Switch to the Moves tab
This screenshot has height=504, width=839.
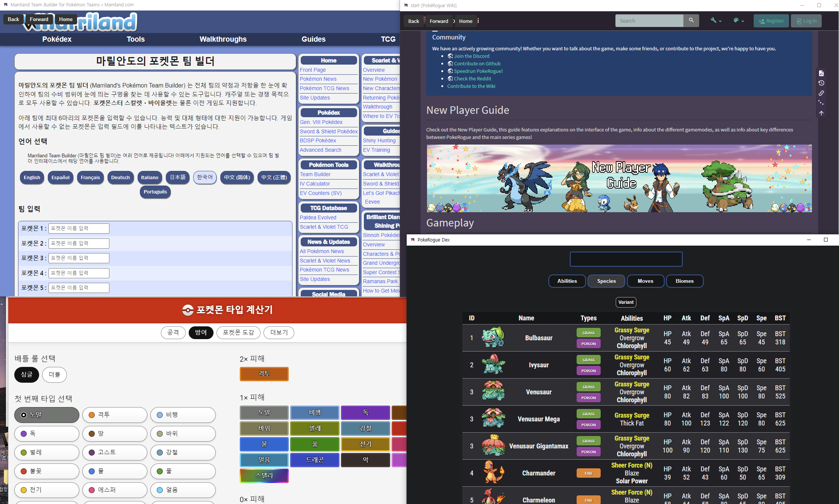point(645,281)
